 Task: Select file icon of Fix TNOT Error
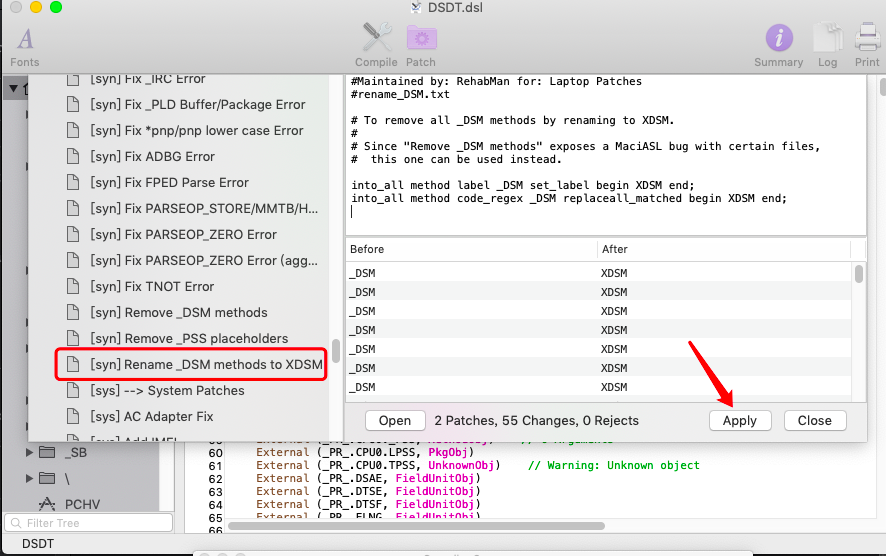73,286
